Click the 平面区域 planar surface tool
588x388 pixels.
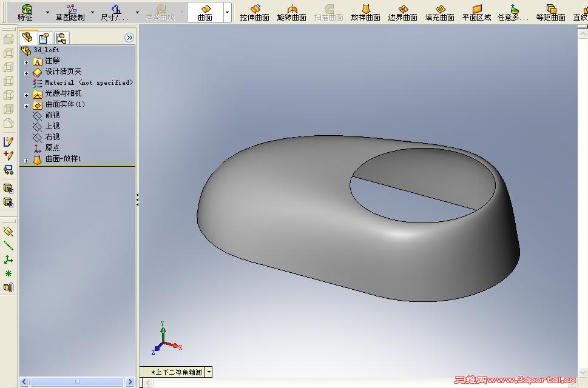(x=476, y=12)
